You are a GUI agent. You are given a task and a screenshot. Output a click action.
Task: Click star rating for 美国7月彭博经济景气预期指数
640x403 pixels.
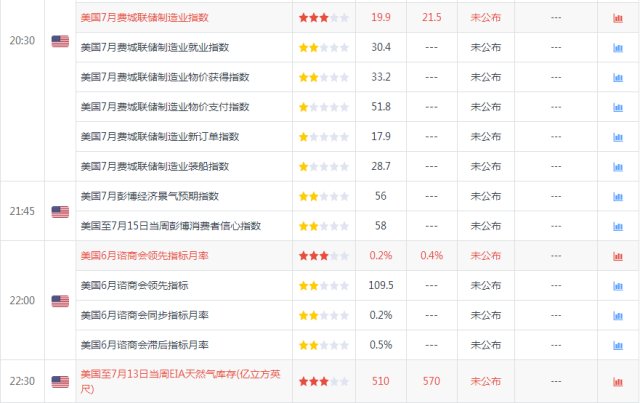(324, 196)
